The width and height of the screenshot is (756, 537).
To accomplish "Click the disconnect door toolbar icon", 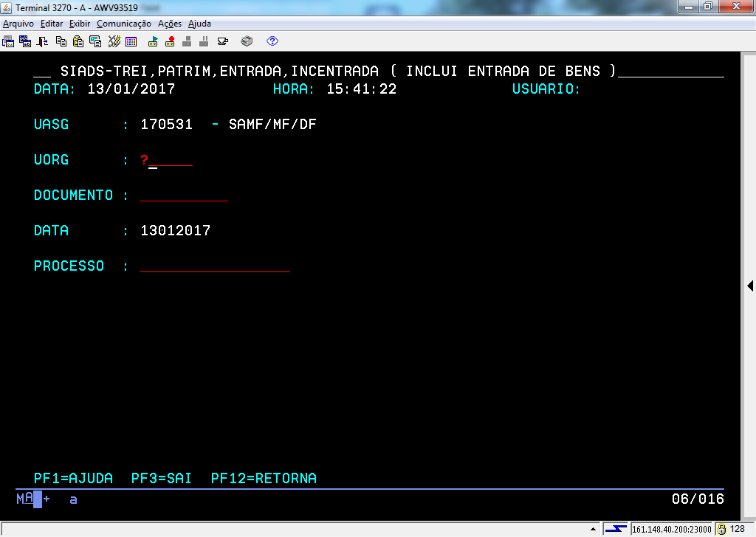I will click(x=42, y=41).
